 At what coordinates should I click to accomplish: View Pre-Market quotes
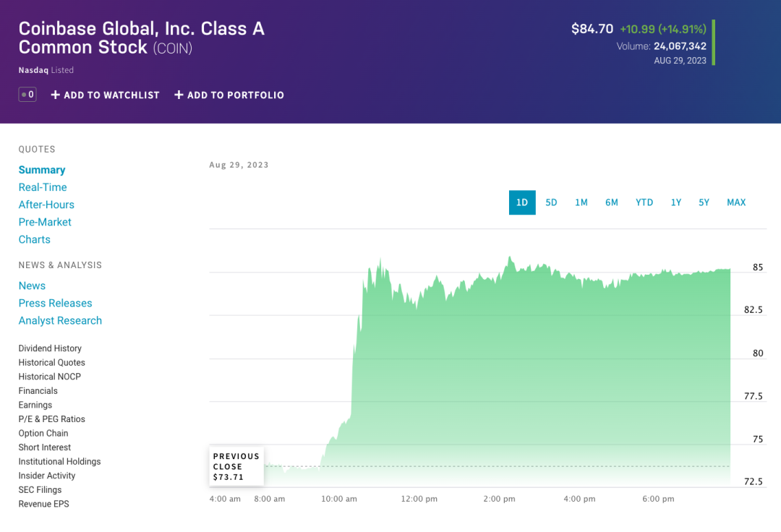click(45, 222)
